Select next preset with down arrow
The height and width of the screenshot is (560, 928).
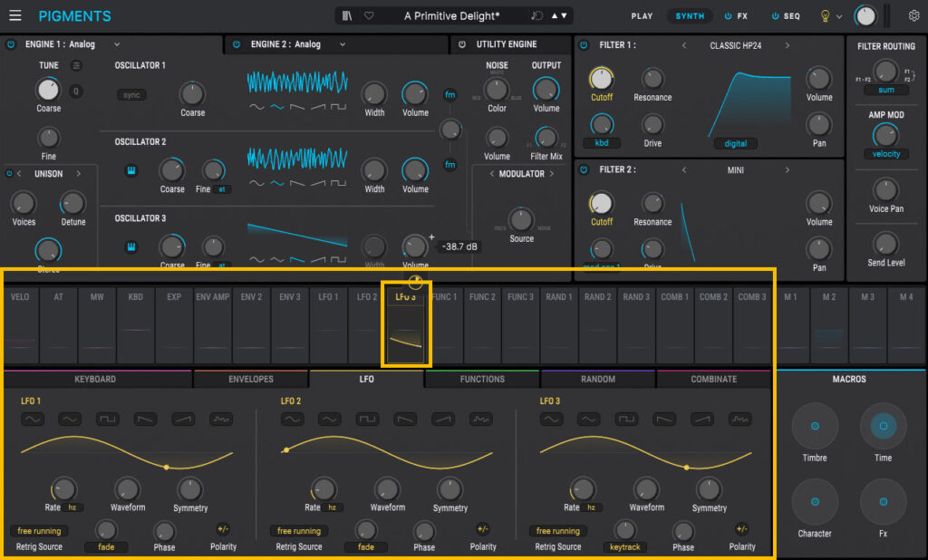click(x=564, y=16)
